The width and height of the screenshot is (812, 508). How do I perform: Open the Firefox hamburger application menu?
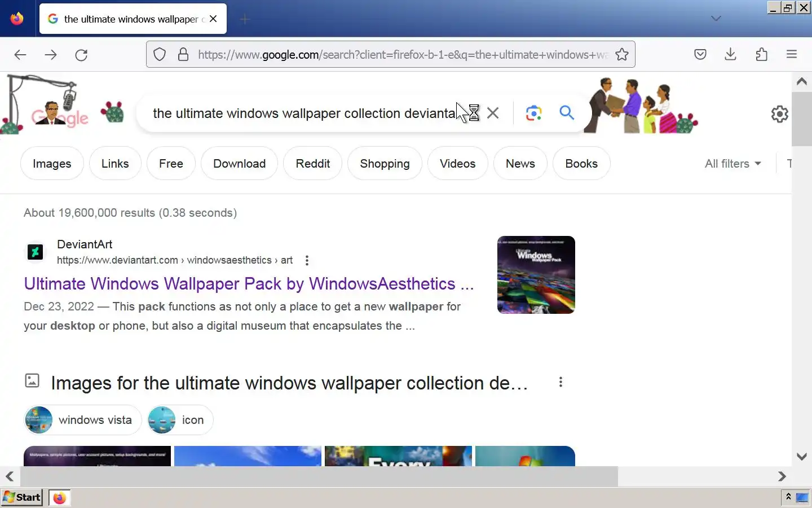point(792,55)
